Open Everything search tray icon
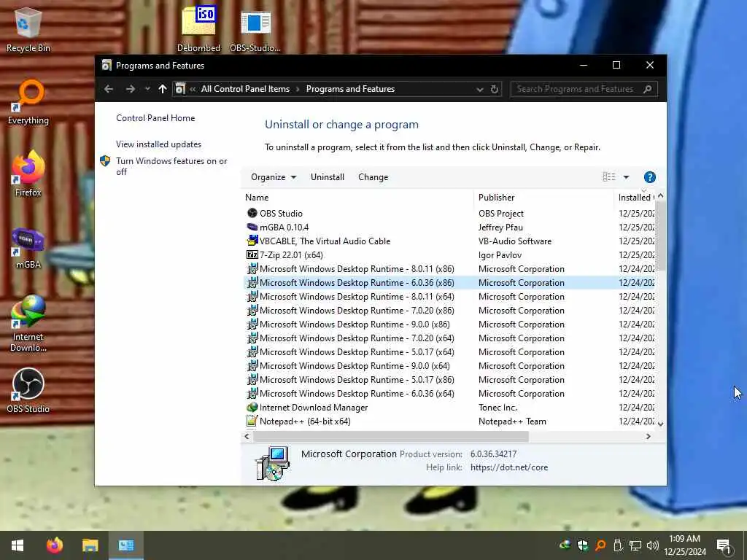Viewport: 747px width, 560px height. click(600, 545)
